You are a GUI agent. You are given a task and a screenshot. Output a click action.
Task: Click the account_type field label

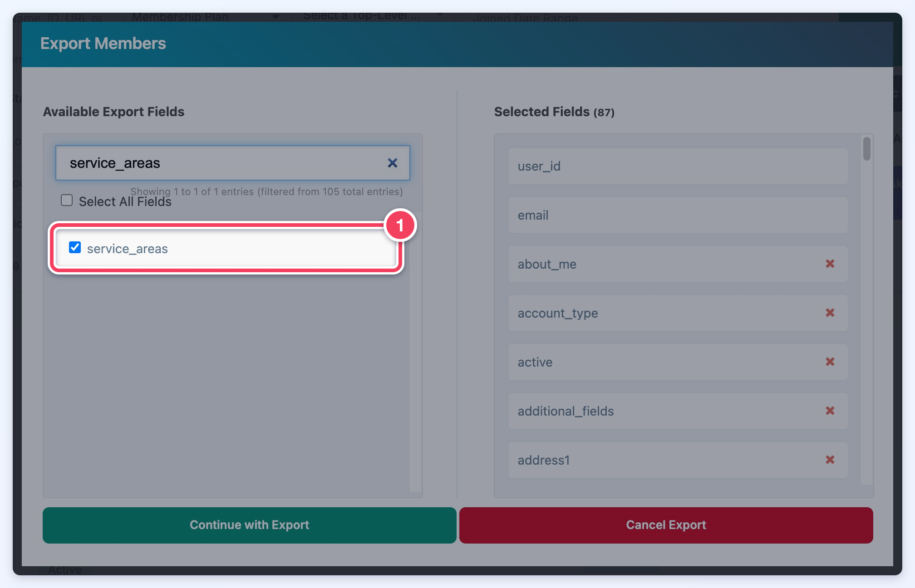pyautogui.click(x=558, y=314)
